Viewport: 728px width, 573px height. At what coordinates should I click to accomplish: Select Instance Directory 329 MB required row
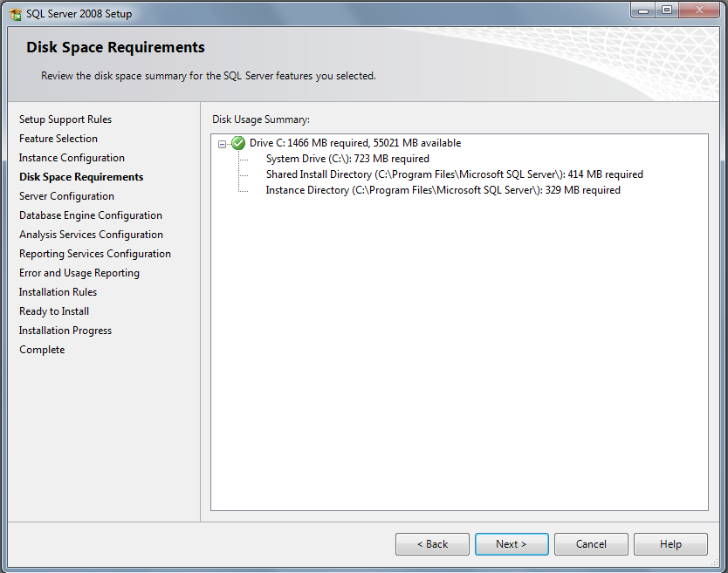coord(443,190)
